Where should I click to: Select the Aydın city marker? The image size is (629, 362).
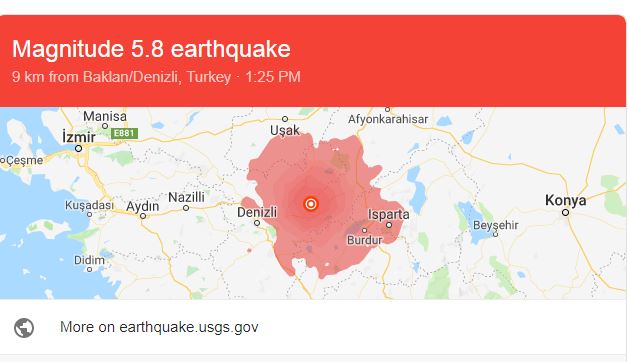pyautogui.click(x=143, y=216)
